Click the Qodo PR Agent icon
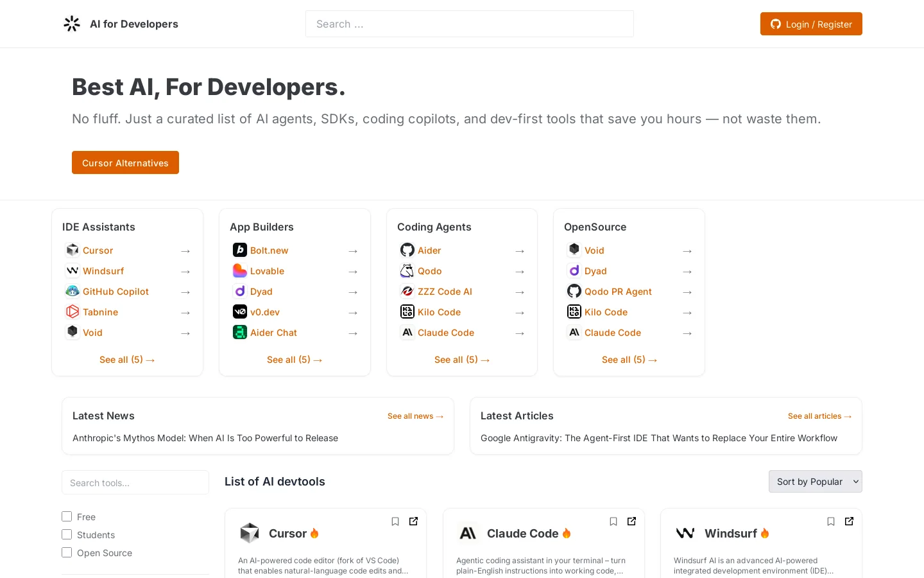This screenshot has width=924, height=578. pos(574,291)
